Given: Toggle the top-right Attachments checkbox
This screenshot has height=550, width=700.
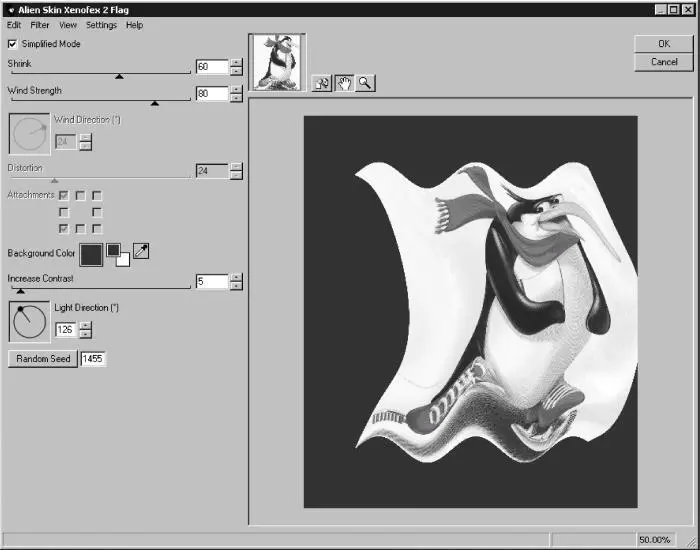Looking at the screenshot, I should [96, 196].
